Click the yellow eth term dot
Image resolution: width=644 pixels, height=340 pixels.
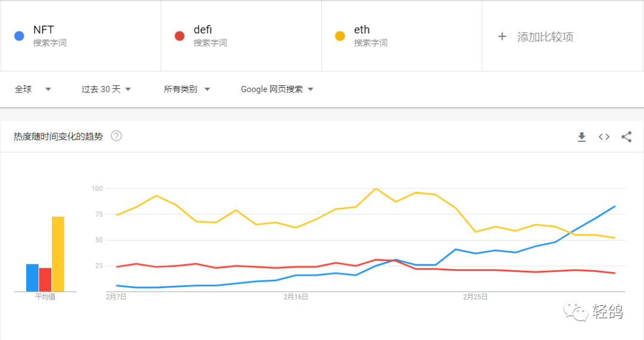pos(340,36)
